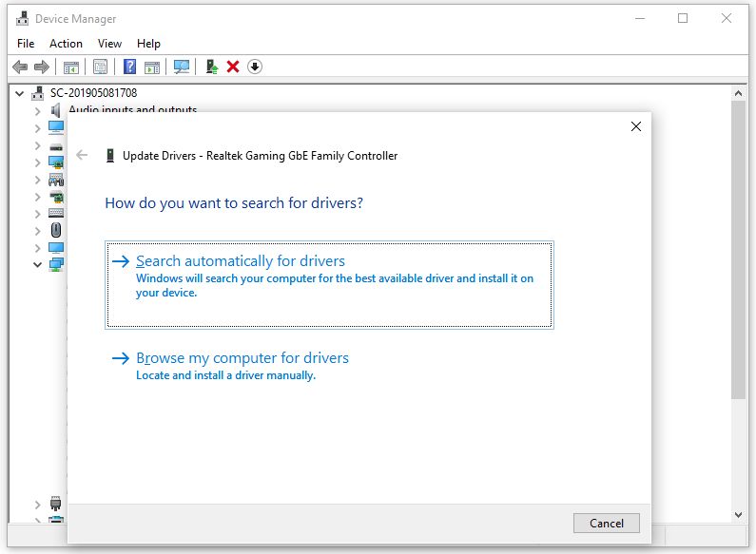Select the Audio inputs speaker icon
This screenshot has height=554, width=756.
[x=56, y=110]
